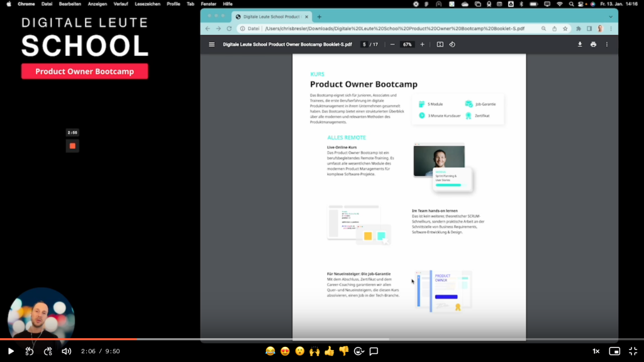The image size is (644, 362).
Task: Open the Chrome app menu
Action: point(26,4)
